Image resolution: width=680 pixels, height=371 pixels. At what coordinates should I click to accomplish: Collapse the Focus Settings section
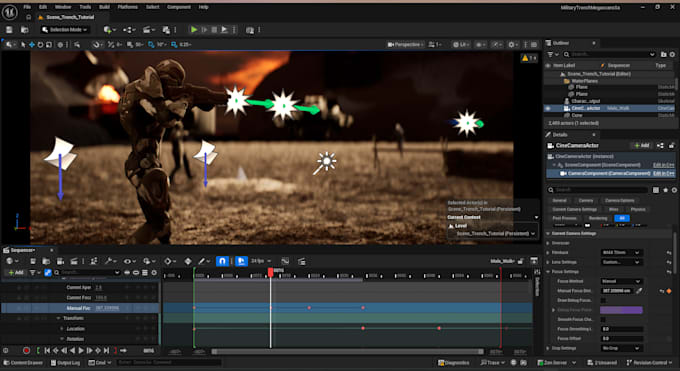click(548, 272)
